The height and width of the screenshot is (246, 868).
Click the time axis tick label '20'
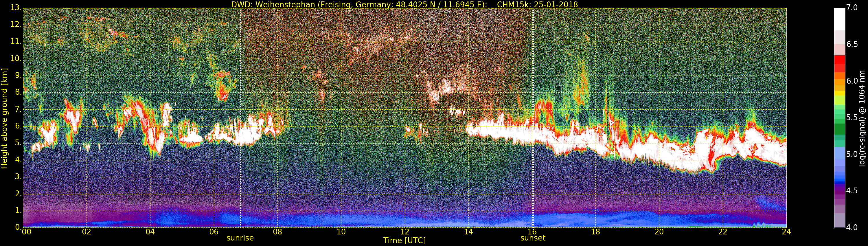(659, 232)
